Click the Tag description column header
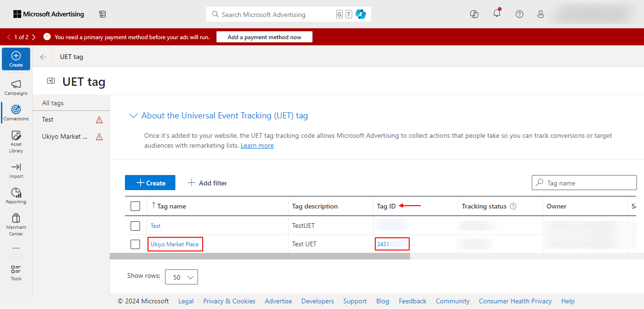This screenshot has height=309, width=644. point(315,206)
